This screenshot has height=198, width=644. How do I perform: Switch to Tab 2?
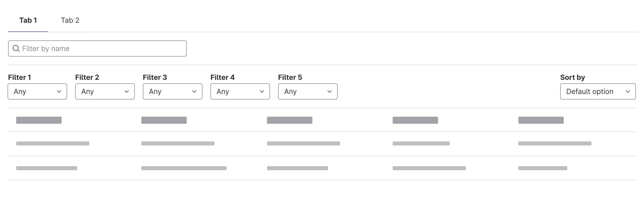70,20
